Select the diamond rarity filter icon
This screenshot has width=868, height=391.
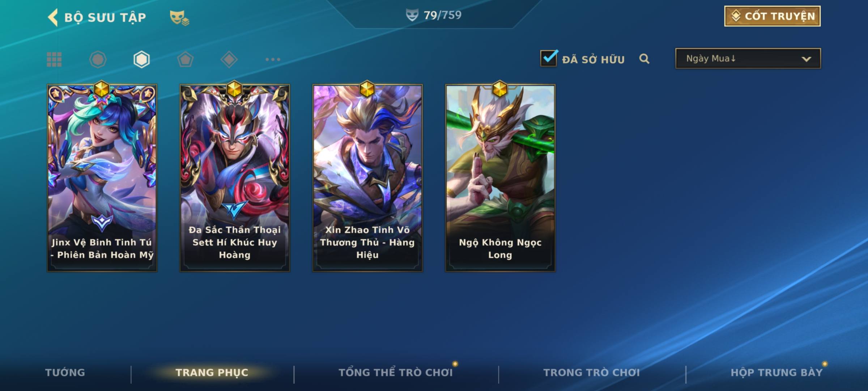(x=229, y=59)
